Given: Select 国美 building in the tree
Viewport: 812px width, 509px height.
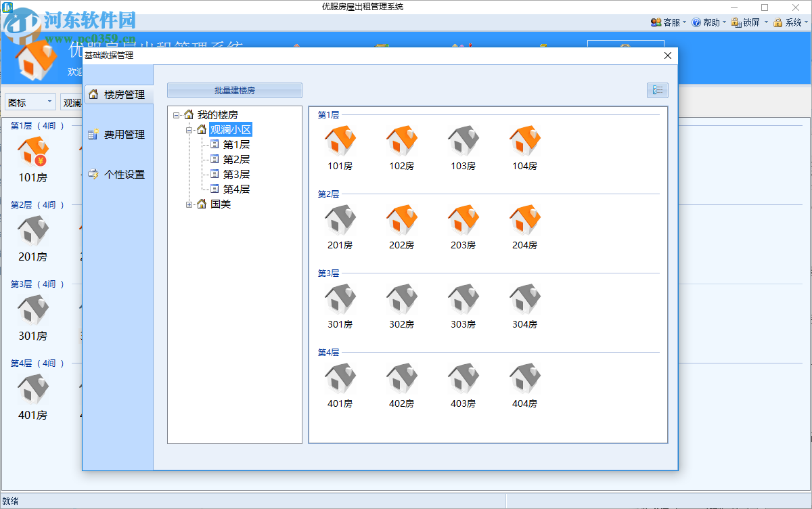Looking at the screenshot, I should click(x=221, y=204).
